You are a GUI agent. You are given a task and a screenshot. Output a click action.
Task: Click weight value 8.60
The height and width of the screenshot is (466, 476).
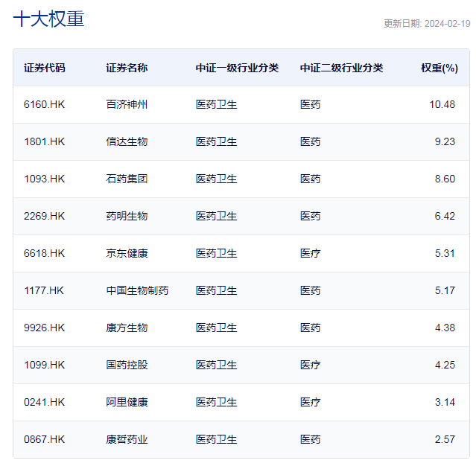pyautogui.click(x=445, y=179)
